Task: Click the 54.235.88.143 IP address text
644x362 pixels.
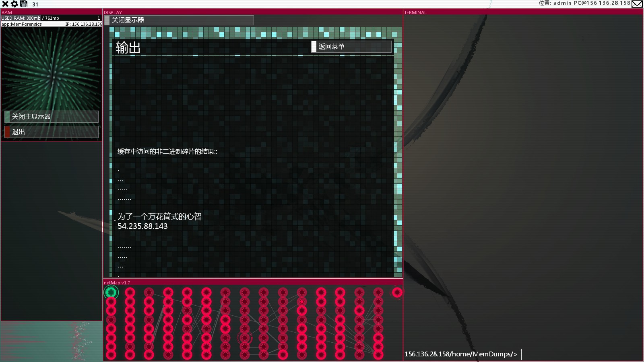Action: point(142,226)
